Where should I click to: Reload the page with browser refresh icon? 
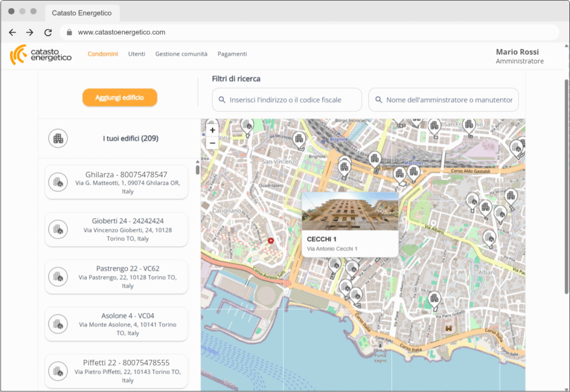tap(48, 32)
